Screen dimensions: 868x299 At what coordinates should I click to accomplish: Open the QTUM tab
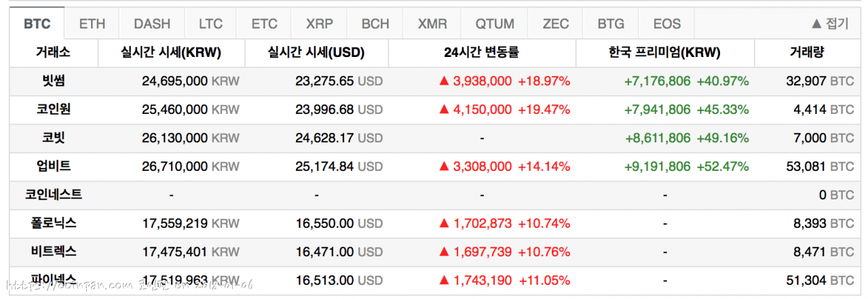pos(494,24)
